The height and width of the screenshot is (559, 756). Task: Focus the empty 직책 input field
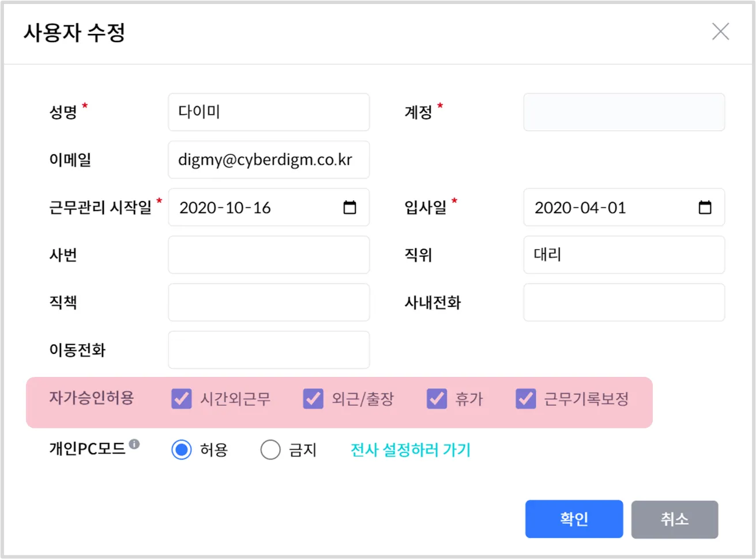269,303
